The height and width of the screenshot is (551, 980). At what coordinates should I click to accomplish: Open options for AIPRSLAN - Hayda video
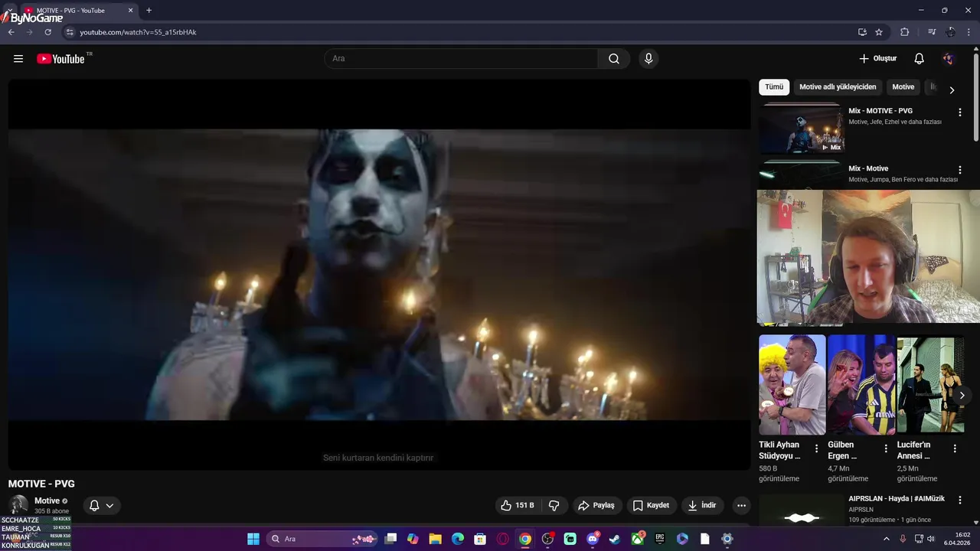tap(960, 500)
